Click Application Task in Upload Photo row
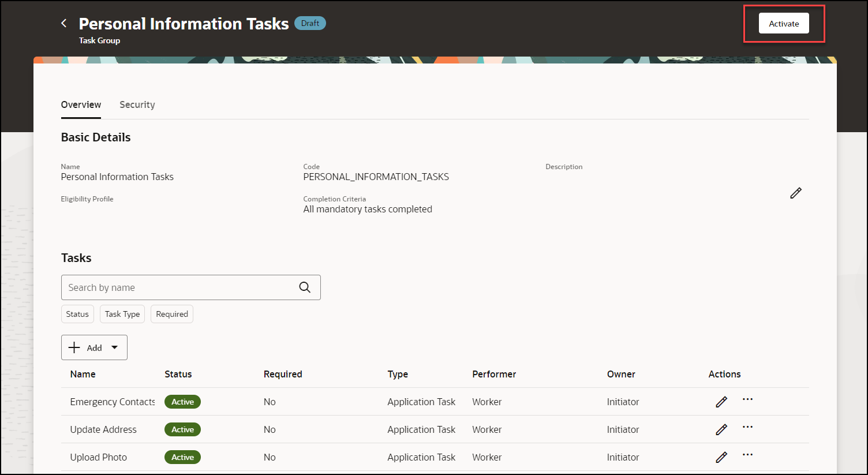868x475 pixels. click(421, 457)
